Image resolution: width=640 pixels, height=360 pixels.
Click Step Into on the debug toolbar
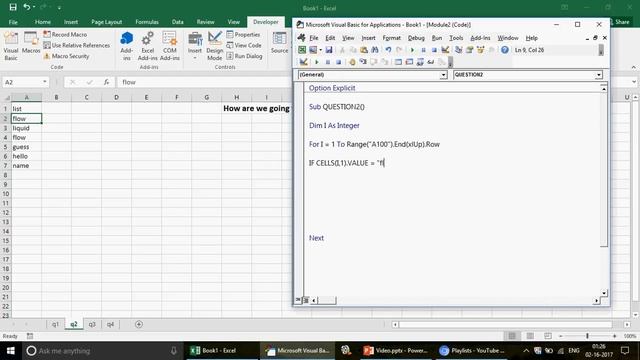click(363, 62)
